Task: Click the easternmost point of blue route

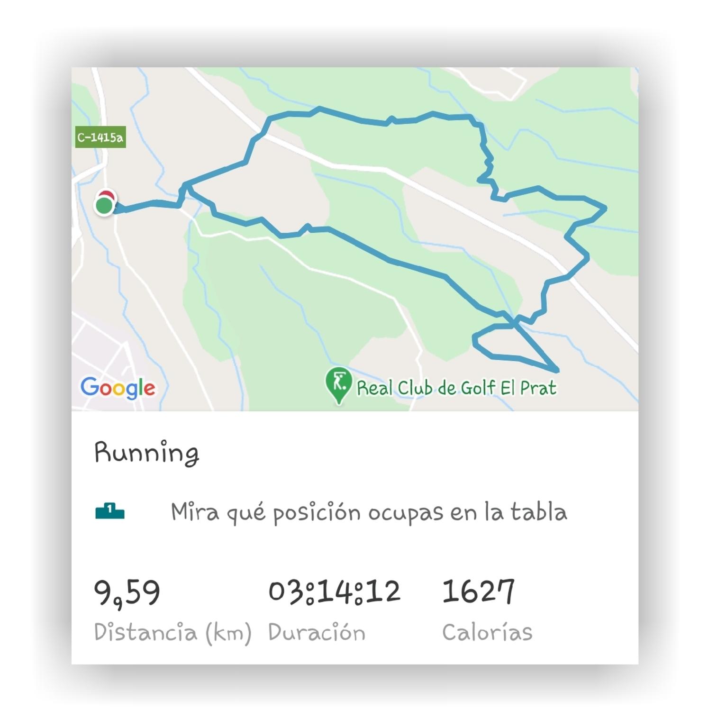Action: [x=605, y=208]
